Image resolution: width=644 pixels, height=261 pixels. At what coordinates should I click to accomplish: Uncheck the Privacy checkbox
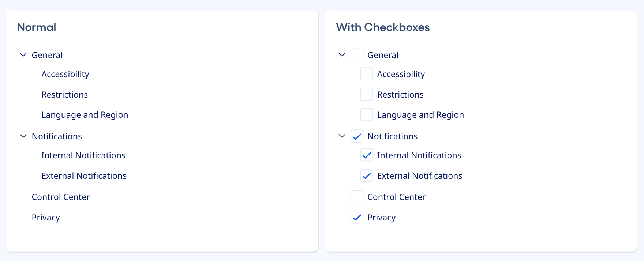[357, 217]
